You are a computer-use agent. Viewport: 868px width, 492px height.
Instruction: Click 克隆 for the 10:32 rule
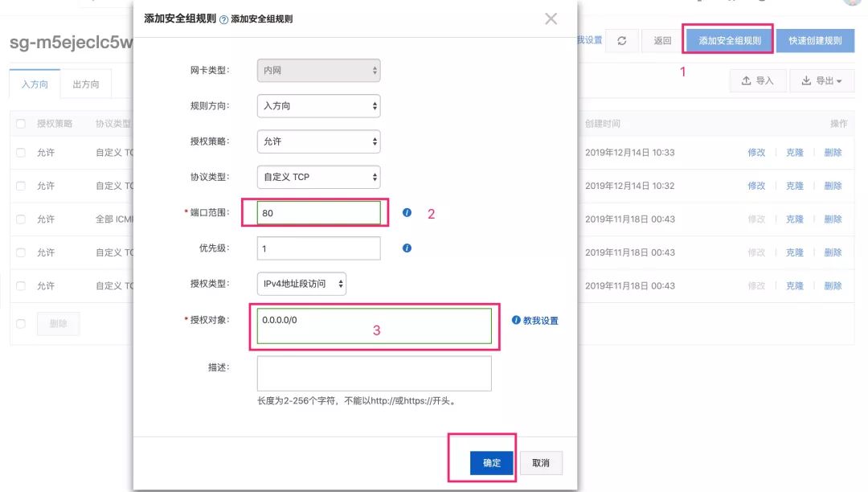point(794,186)
